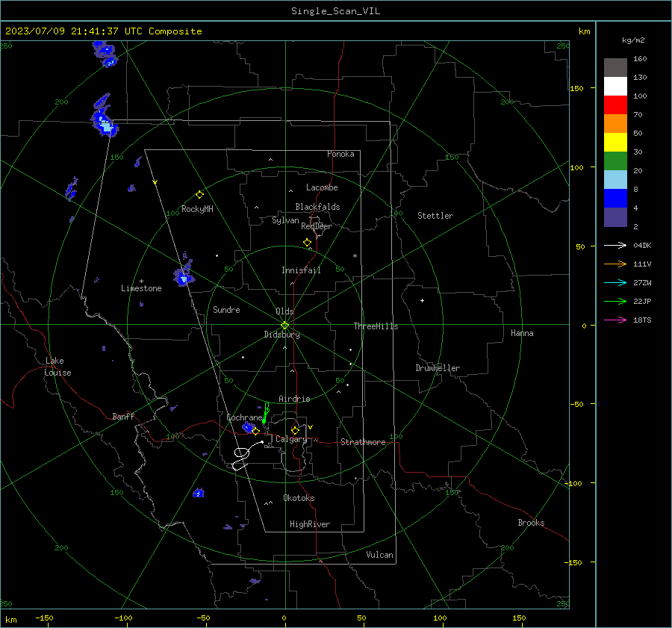This screenshot has width=672, height=628.
Task: Click the orange 111V arrow in legend
Action: [x=615, y=264]
